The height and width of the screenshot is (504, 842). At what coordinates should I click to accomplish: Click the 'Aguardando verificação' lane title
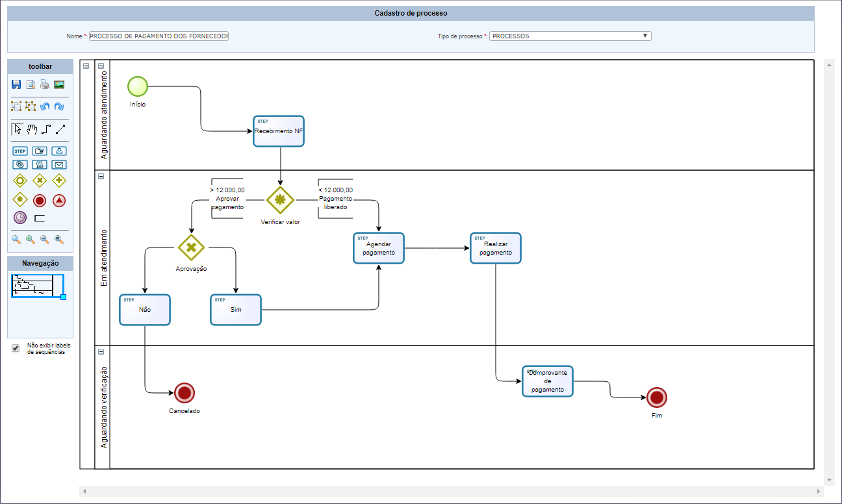(103, 407)
